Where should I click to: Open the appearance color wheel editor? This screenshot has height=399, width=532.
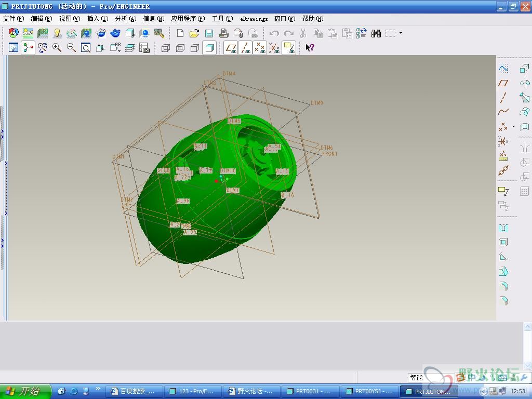point(14,33)
